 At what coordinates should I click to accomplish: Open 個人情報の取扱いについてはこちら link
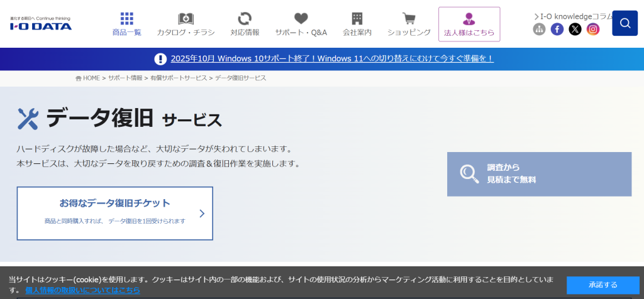click(x=82, y=290)
